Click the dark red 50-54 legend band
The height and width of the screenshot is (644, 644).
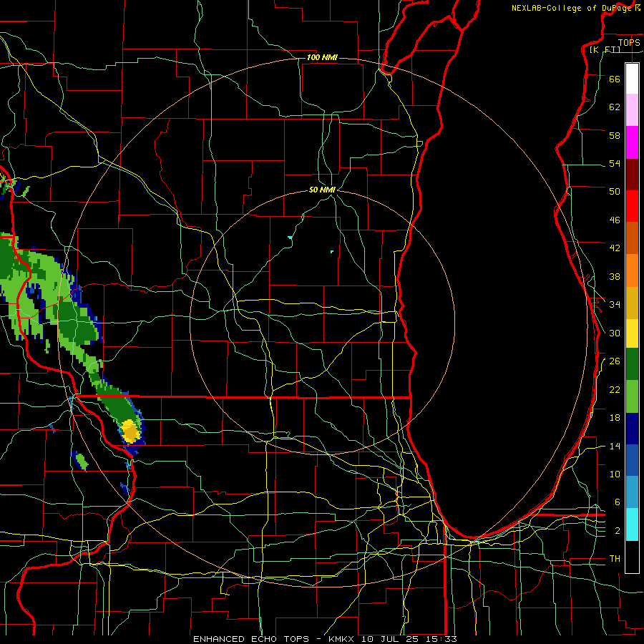click(632, 175)
